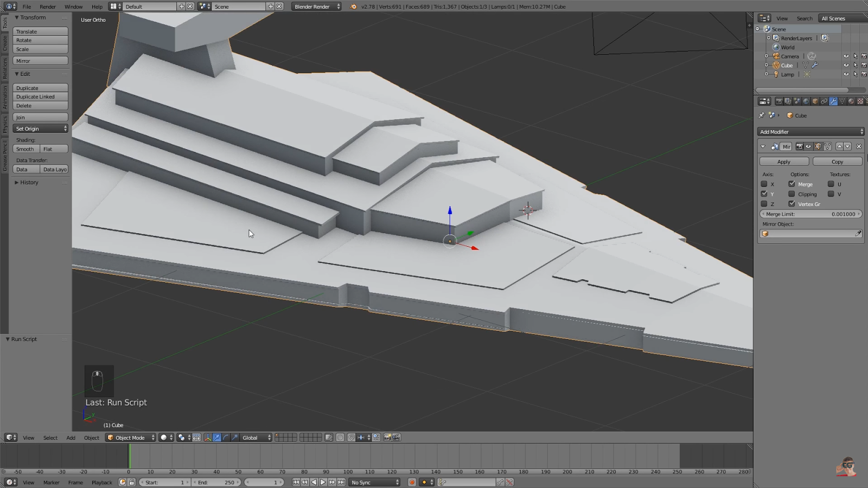
Task: Open the Window menu
Action: 74,7
